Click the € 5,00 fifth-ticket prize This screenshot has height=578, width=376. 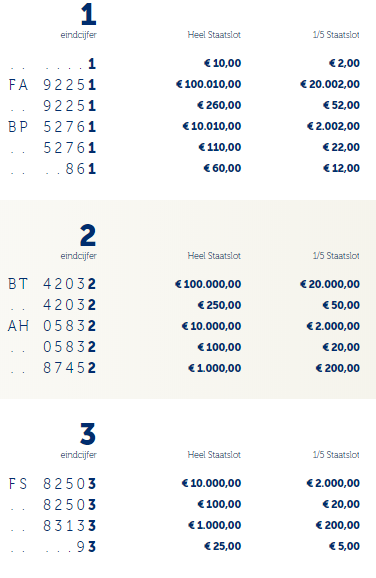pyautogui.click(x=344, y=546)
